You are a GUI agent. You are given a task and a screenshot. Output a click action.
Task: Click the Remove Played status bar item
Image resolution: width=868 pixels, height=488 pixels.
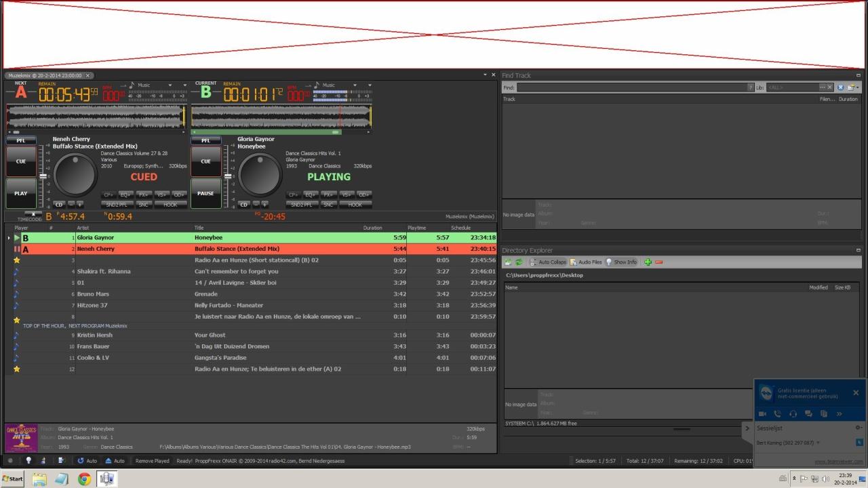[152, 461]
